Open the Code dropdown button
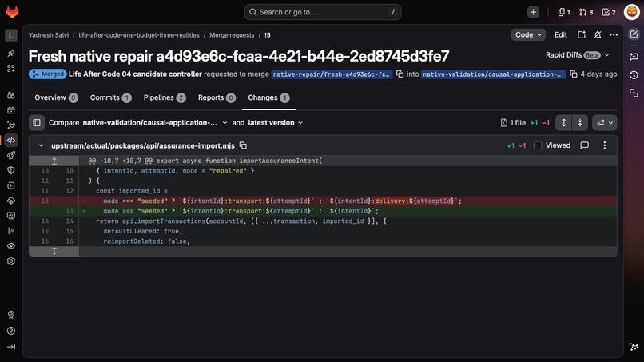The width and height of the screenshot is (644, 362). click(528, 35)
